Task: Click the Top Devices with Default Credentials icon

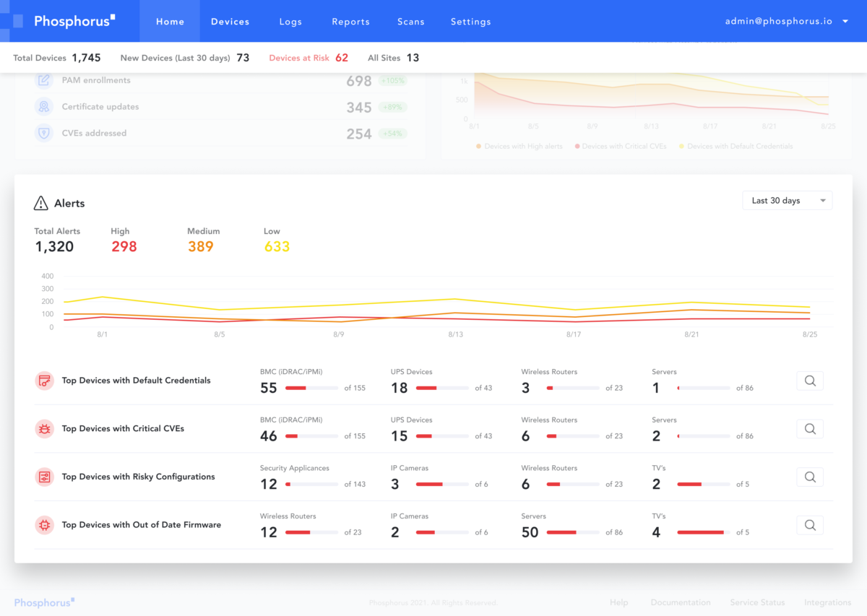Action: (x=43, y=379)
